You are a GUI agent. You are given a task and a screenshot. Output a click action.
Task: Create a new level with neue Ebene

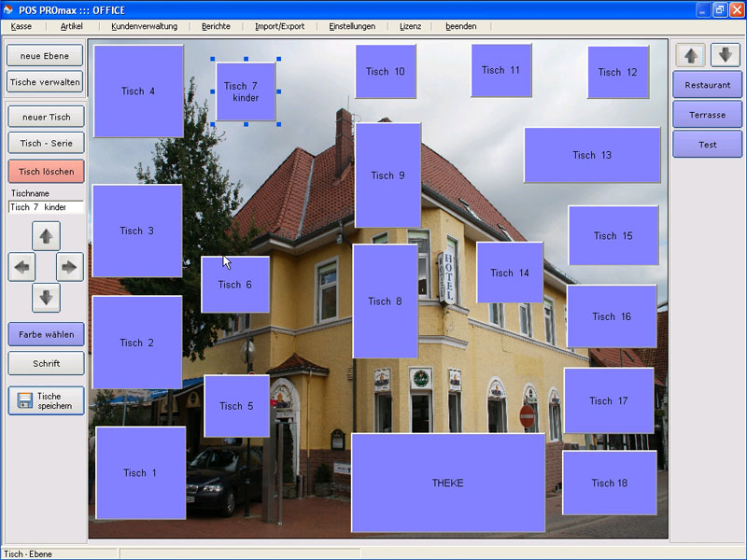pyautogui.click(x=46, y=56)
